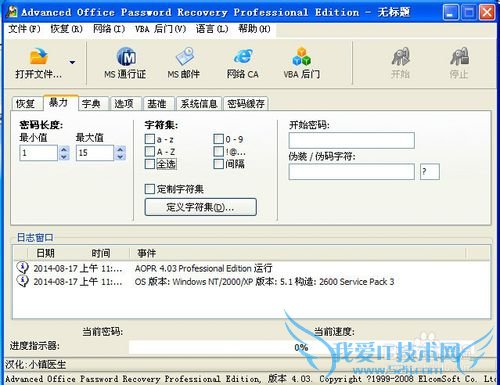The image size is (500, 385).
Task: Check the 全选 option
Action: coord(150,164)
